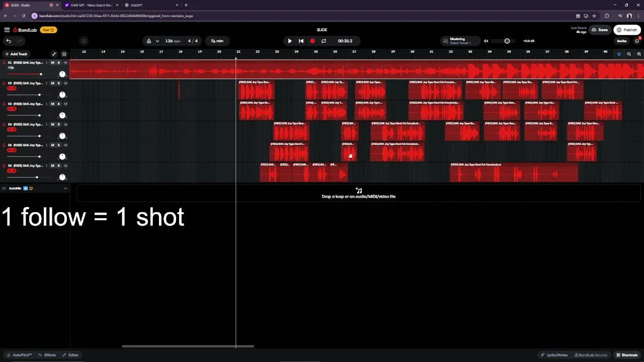The height and width of the screenshot is (362, 644).
Task: Expand track 02 chevron
Action: (65, 83)
